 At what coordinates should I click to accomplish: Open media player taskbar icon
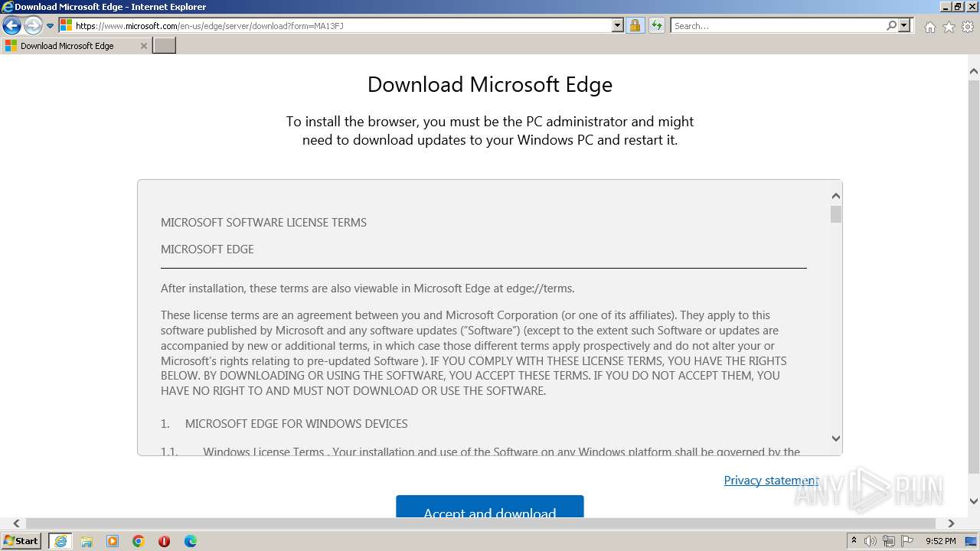113,541
